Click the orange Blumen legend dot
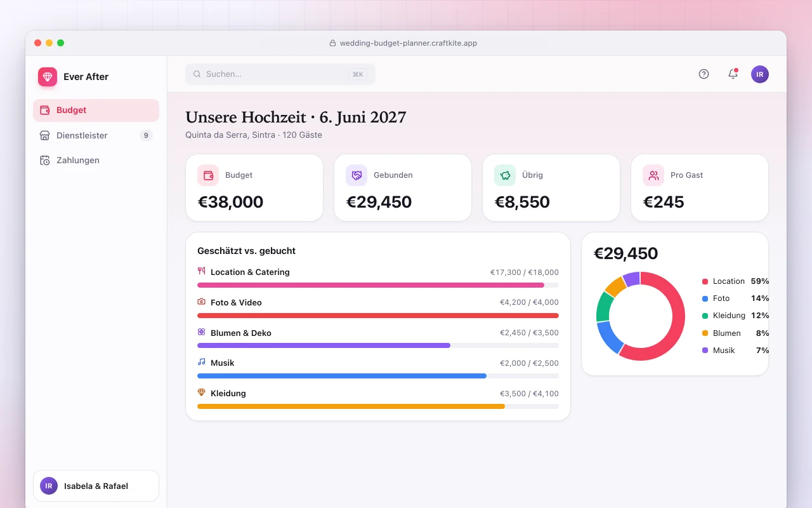 (x=705, y=333)
